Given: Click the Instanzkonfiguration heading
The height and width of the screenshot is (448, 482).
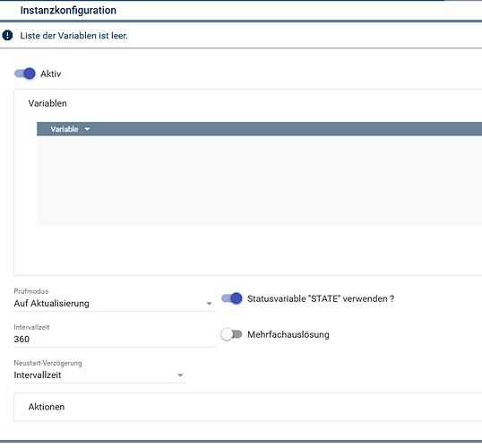Looking at the screenshot, I should 68,10.
